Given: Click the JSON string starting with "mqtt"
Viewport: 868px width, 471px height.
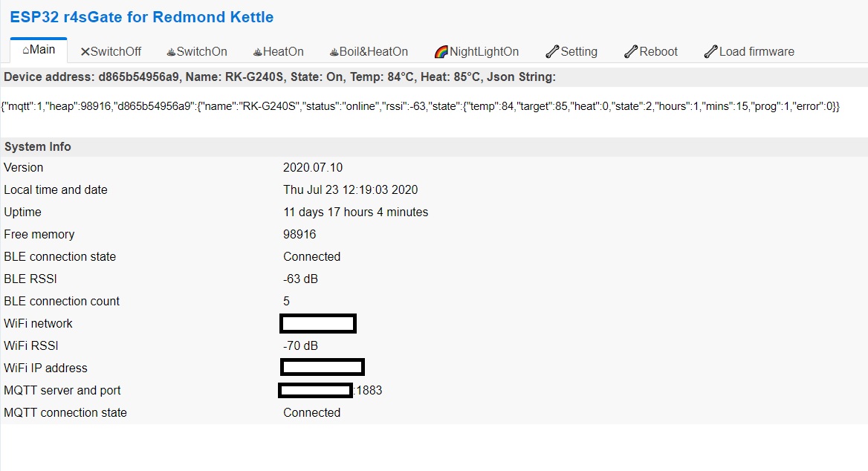Looking at the screenshot, I should tap(421, 107).
